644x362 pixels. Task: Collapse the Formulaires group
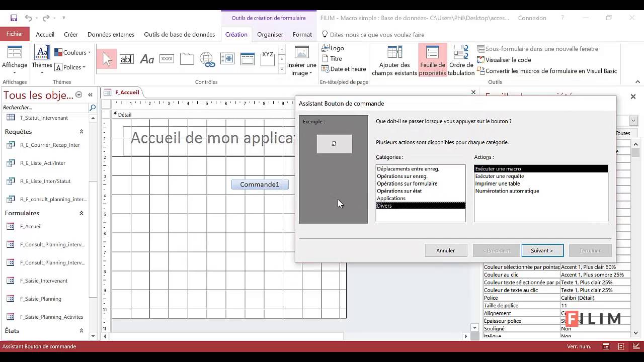point(82,213)
